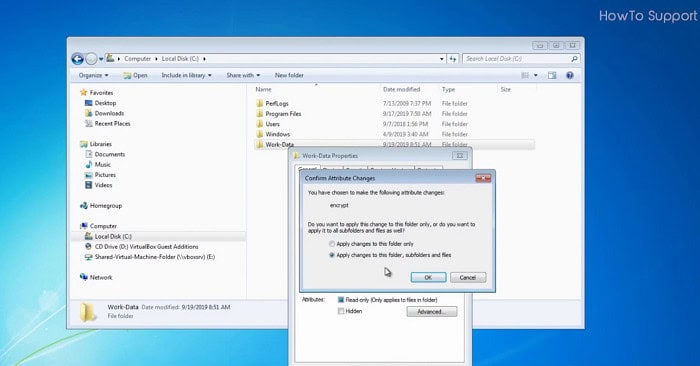Open the Organize menu
The height and width of the screenshot is (366, 700).
pyautogui.click(x=93, y=75)
